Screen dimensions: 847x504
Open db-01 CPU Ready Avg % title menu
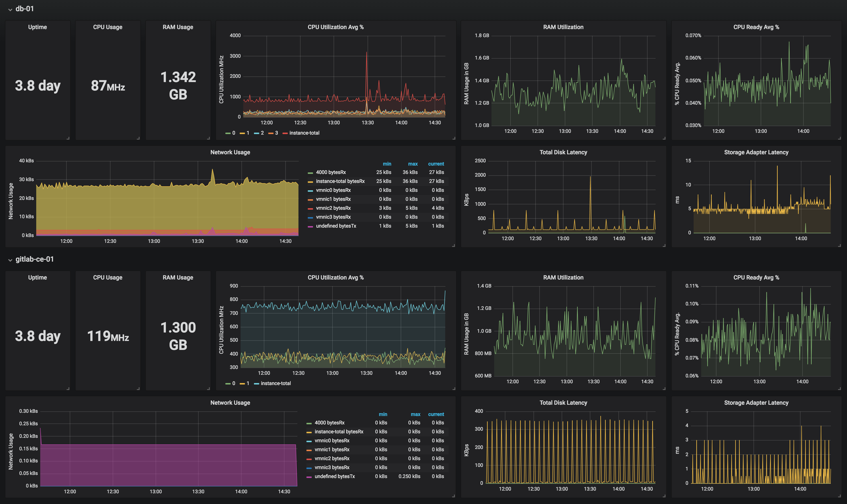[756, 27]
